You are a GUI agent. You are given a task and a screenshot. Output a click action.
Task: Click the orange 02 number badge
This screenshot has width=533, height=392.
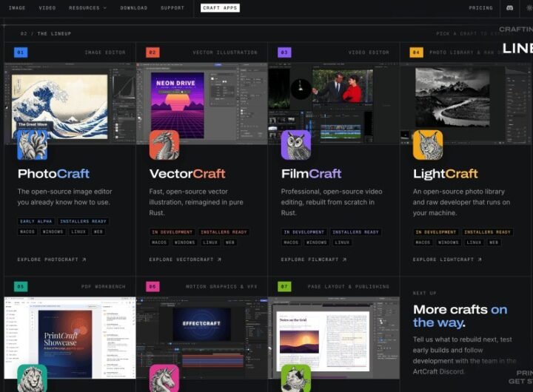point(152,53)
